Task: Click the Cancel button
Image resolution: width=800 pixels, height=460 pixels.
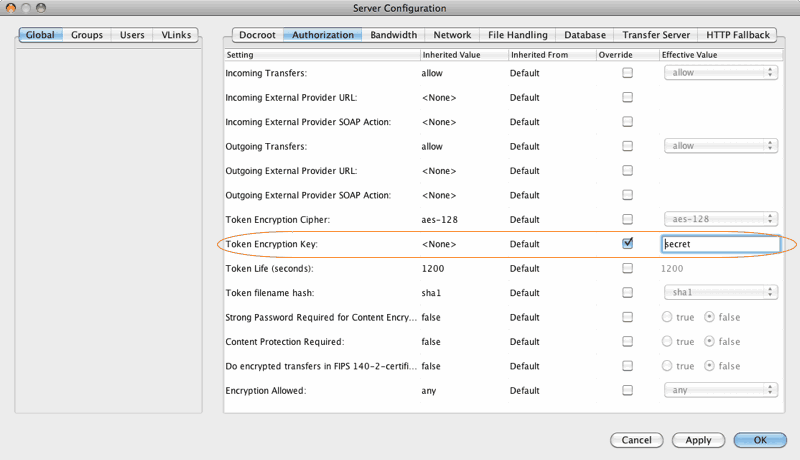Action: point(636,440)
